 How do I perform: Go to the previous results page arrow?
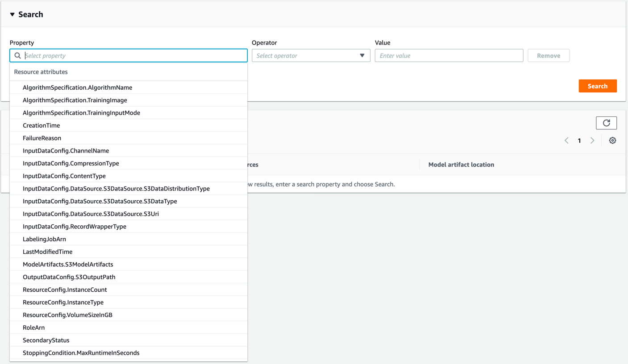566,141
